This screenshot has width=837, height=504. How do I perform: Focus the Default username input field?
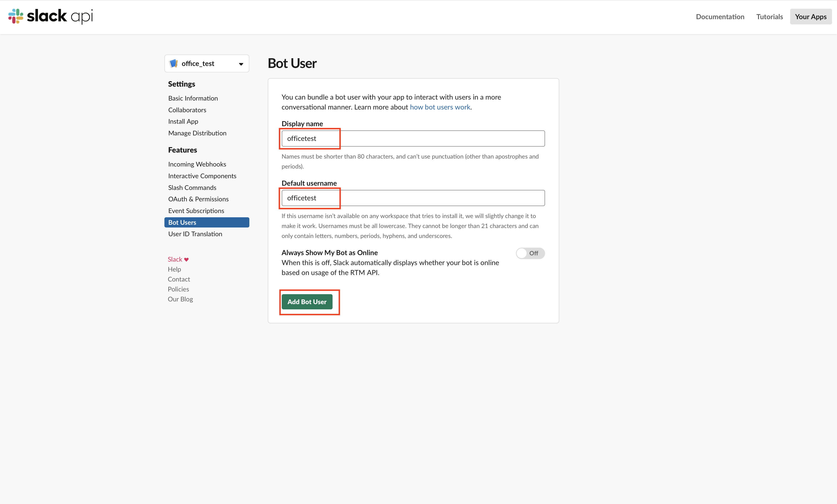[x=413, y=198]
